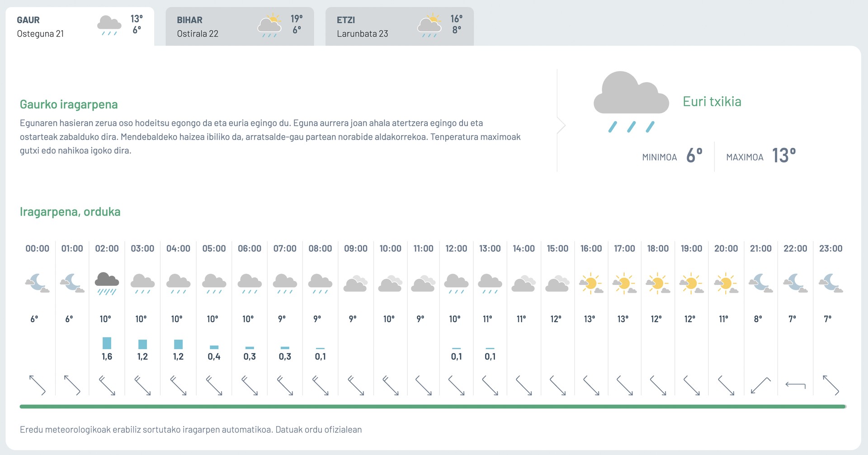
Task: Click the 19:00 sunny icon
Action: tap(691, 284)
